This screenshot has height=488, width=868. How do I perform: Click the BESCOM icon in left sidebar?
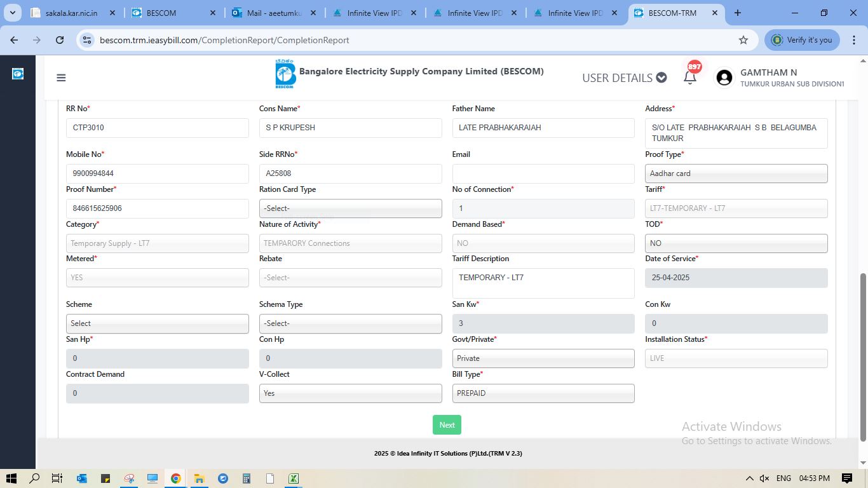(18, 74)
